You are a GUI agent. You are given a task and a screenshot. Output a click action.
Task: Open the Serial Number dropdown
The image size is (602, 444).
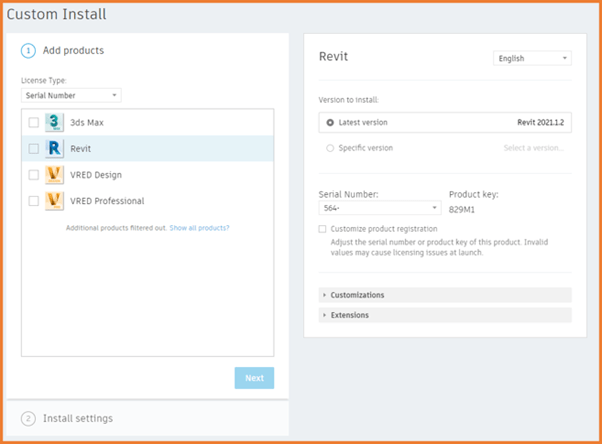379,208
